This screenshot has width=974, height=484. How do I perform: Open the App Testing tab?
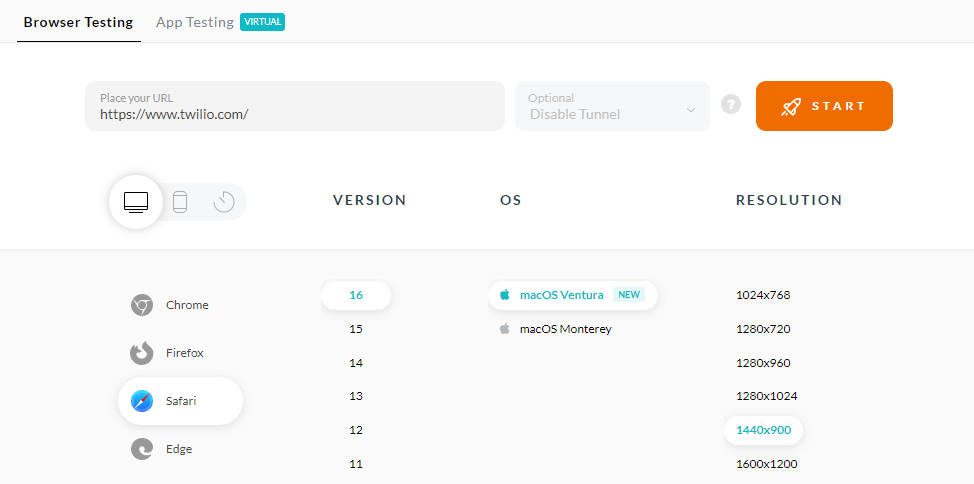194,22
